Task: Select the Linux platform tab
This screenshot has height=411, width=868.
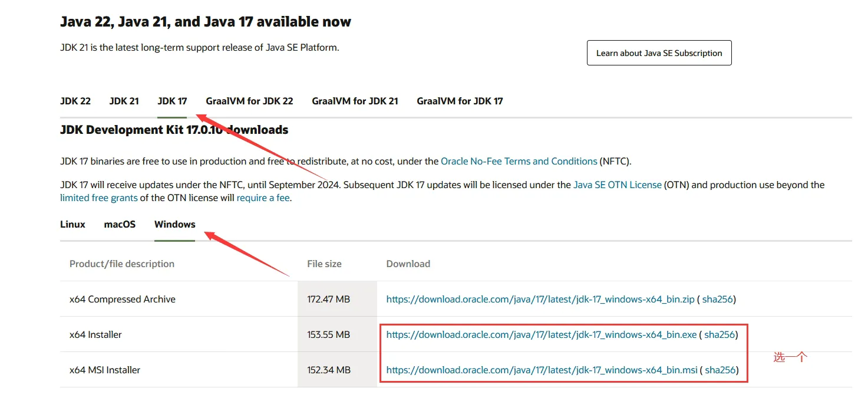Action: pos(72,224)
